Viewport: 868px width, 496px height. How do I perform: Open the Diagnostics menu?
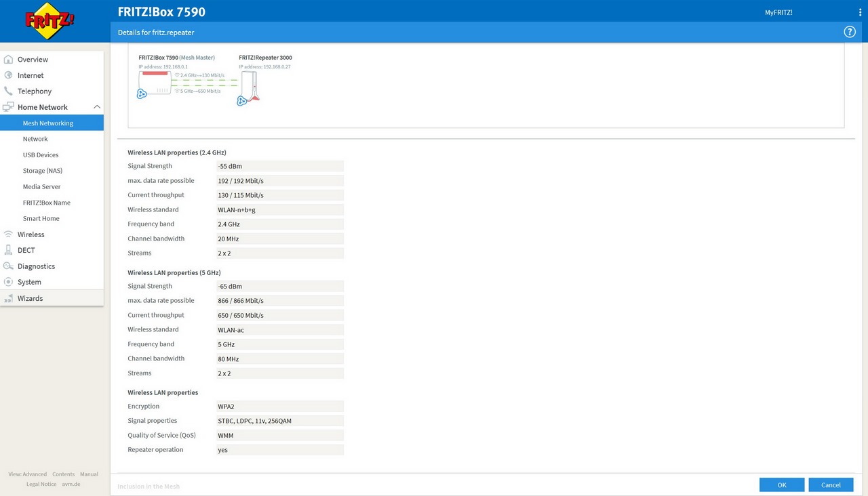36,266
